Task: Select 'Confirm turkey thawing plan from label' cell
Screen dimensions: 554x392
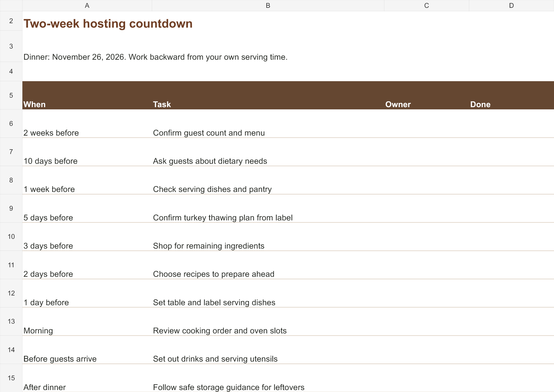Action: click(x=268, y=208)
